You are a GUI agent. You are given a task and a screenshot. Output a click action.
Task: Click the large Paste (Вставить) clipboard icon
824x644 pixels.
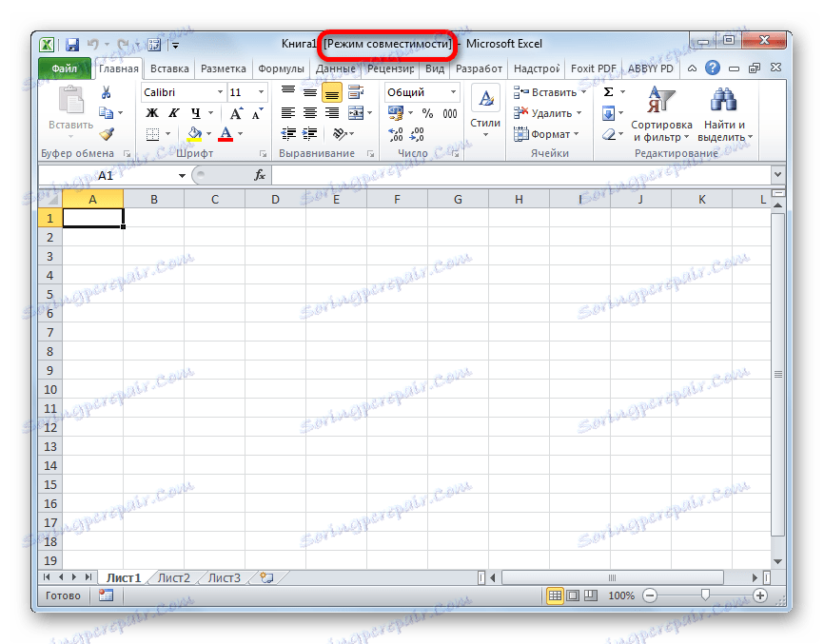tap(70, 100)
